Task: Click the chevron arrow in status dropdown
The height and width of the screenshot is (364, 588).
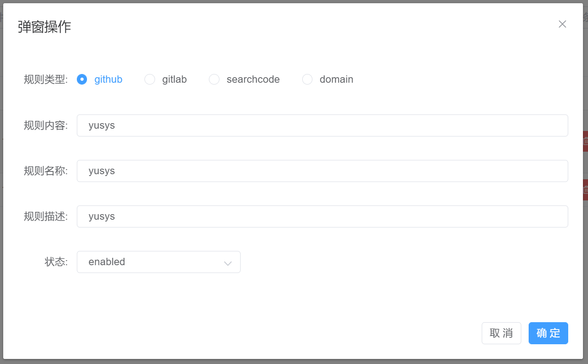Action: pos(227,263)
